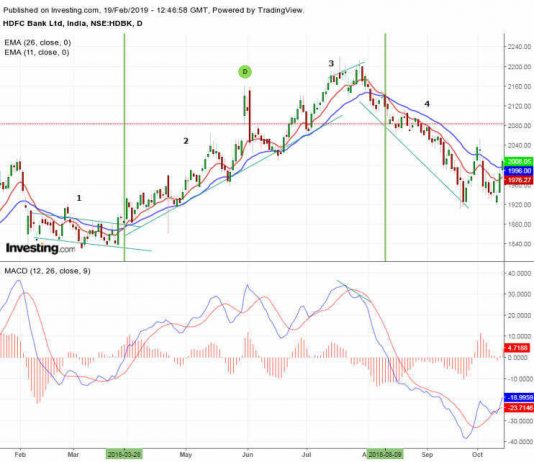
Task: Click the 1880.00 price axis value
Action: 519,224
